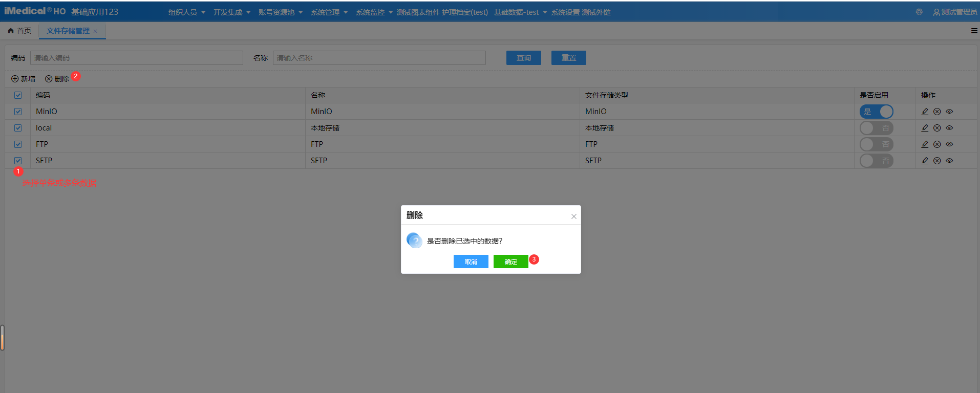This screenshot has width=980, height=393.
Task: Delete the MinIO row via circle-x icon
Action: (937, 112)
